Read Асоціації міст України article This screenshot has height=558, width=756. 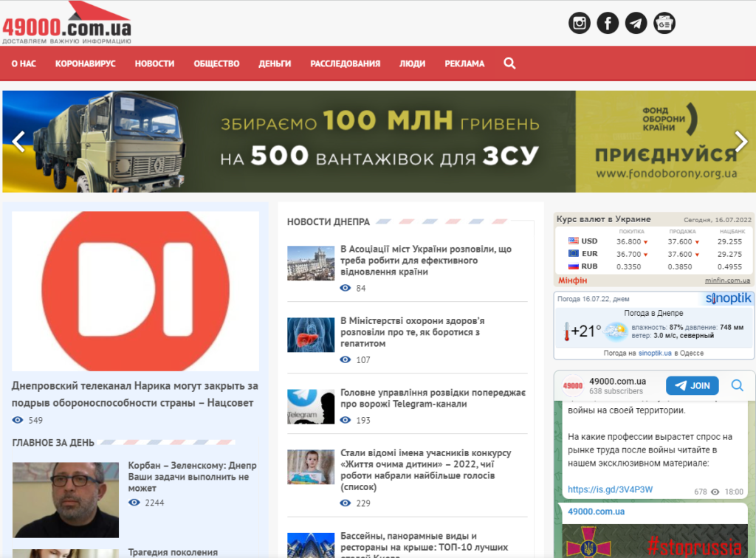(x=426, y=261)
